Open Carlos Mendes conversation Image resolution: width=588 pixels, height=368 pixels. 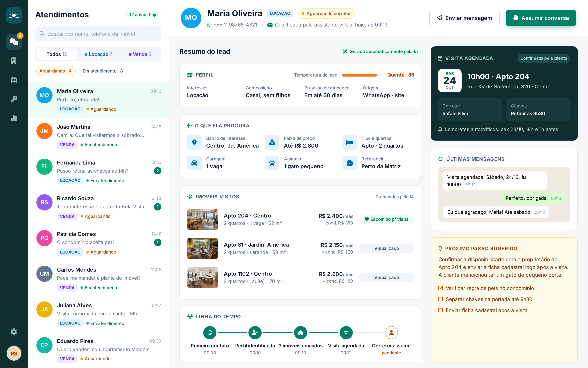(x=98, y=279)
